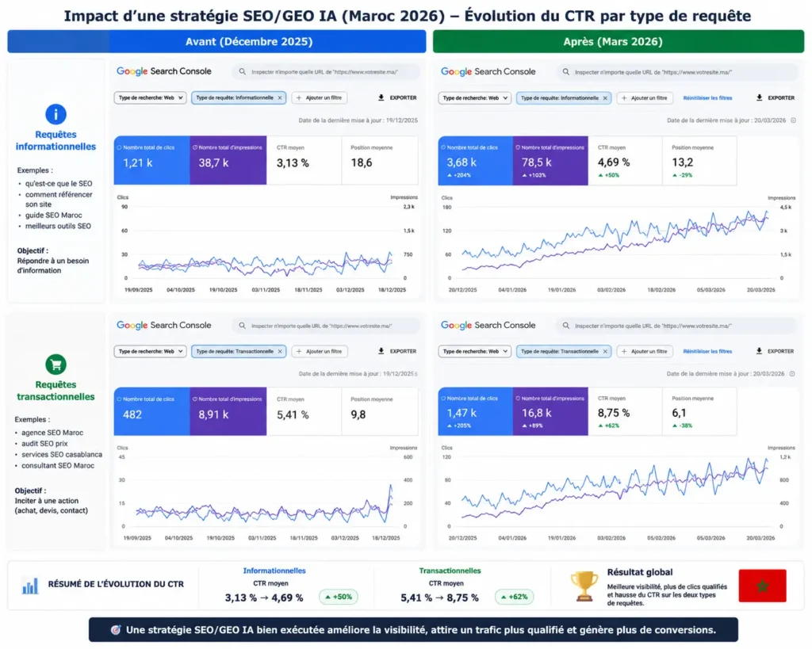Toggle the clics card showing 1,47 k
Screen dimensions: 812x649
tap(476, 411)
